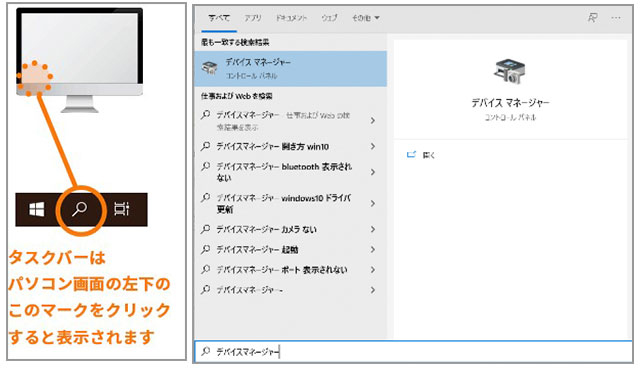Expand arrow for bluetooth 表示されない suggestion
This screenshot has height=370, width=640.
[373, 172]
